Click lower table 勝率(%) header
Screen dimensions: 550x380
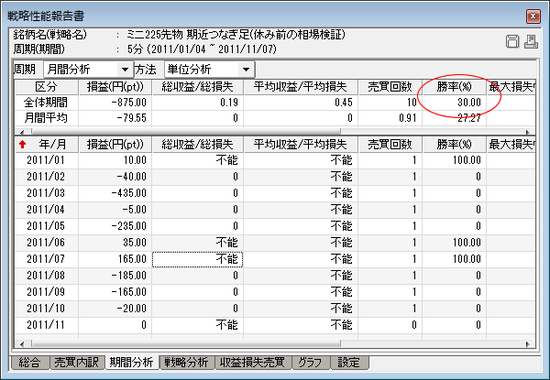tap(454, 144)
